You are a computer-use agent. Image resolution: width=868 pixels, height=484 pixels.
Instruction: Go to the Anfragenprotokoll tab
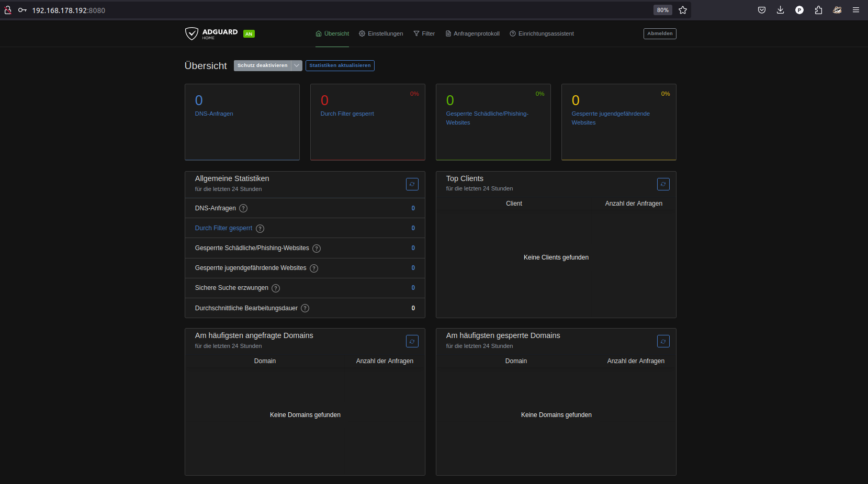pos(472,33)
